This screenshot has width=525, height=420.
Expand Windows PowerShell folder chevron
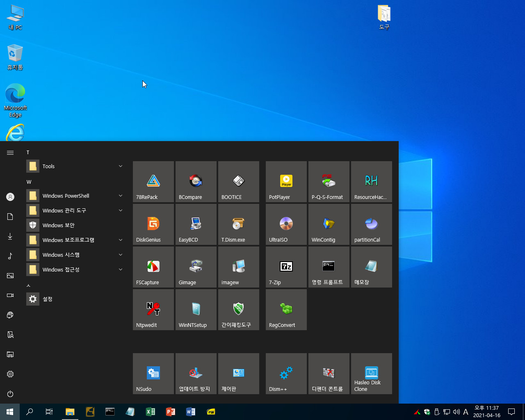tap(121, 196)
